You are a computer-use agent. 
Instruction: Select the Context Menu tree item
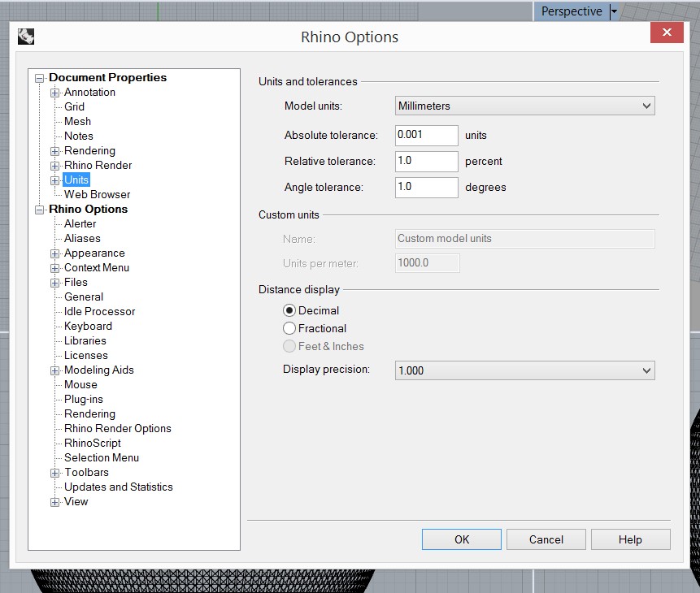point(97,268)
